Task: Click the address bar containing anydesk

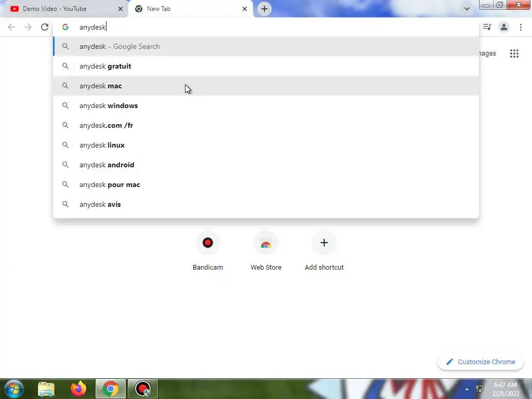Action: tap(267, 27)
